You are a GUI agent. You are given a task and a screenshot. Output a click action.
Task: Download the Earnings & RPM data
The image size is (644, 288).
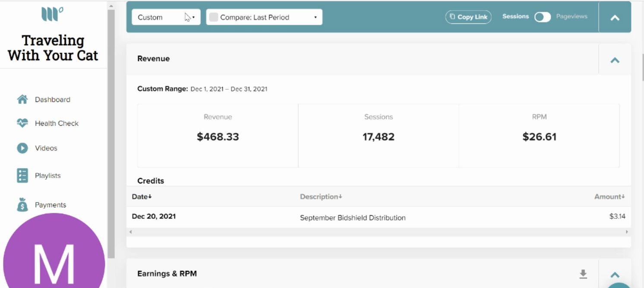click(x=583, y=274)
